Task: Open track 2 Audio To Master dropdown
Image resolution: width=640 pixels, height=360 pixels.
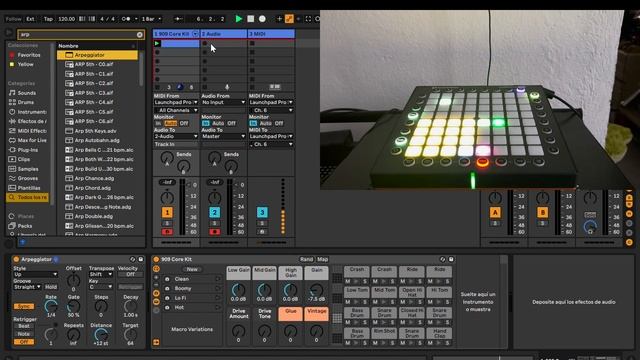Action: pos(223,136)
